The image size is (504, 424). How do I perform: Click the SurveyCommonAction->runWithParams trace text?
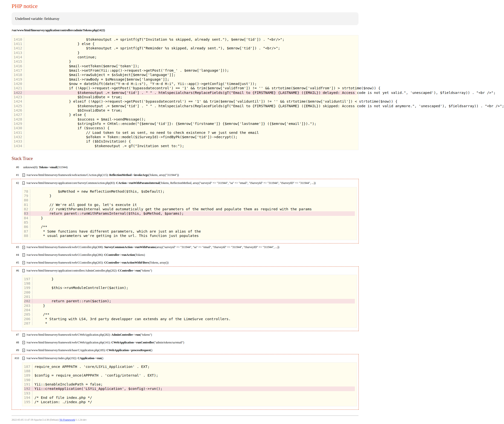[130, 247]
